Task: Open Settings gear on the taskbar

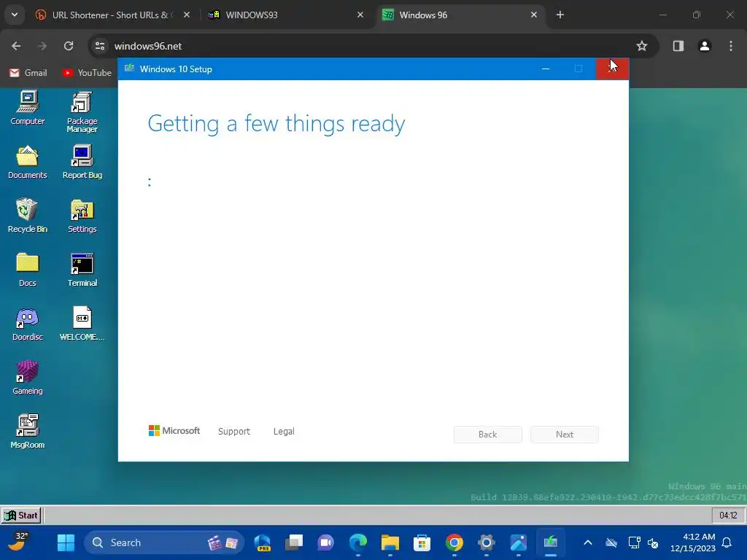Action: (x=486, y=542)
